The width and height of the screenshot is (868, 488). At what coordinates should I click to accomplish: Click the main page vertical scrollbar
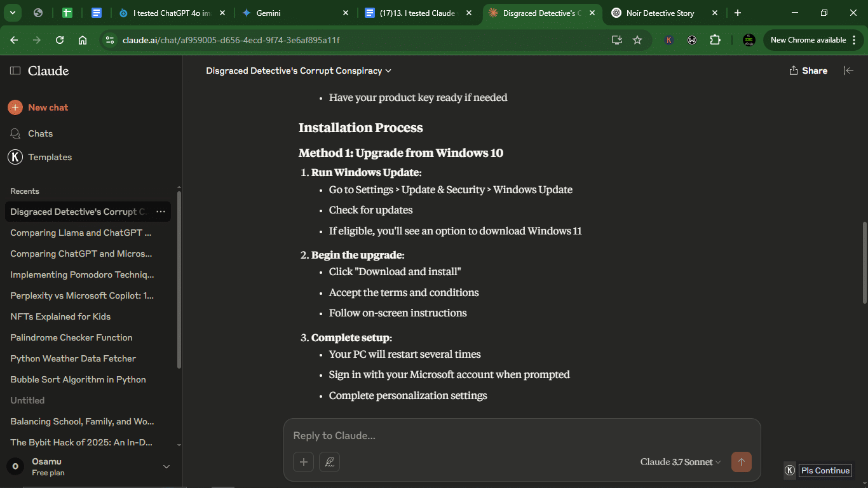(x=864, y=262)
